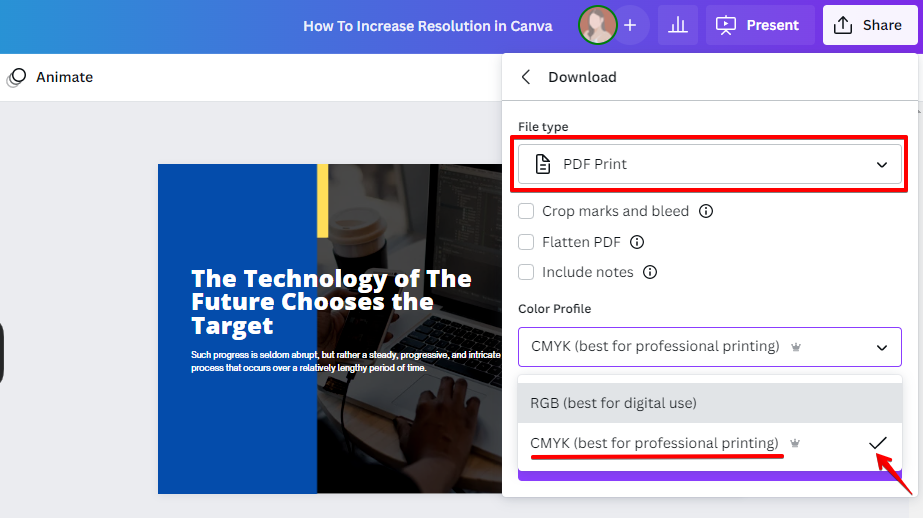Click the user profile avatar

(x=598, y=25)
